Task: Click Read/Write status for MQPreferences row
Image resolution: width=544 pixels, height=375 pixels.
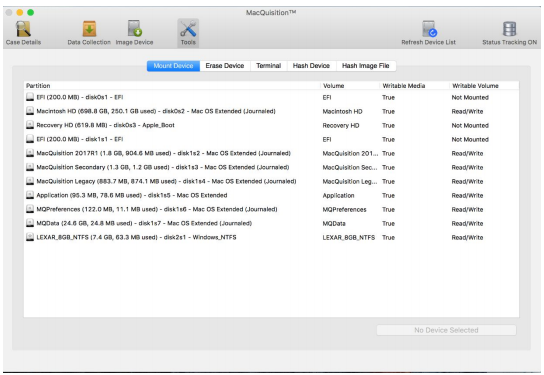Action: 467,210
